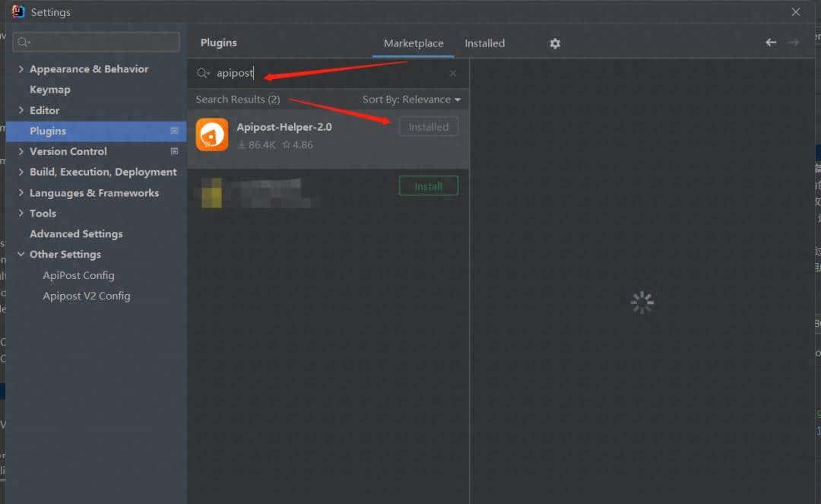Click the project-level icon beside Version Control
Screen dimensions: 821x504
coord(174,151)
